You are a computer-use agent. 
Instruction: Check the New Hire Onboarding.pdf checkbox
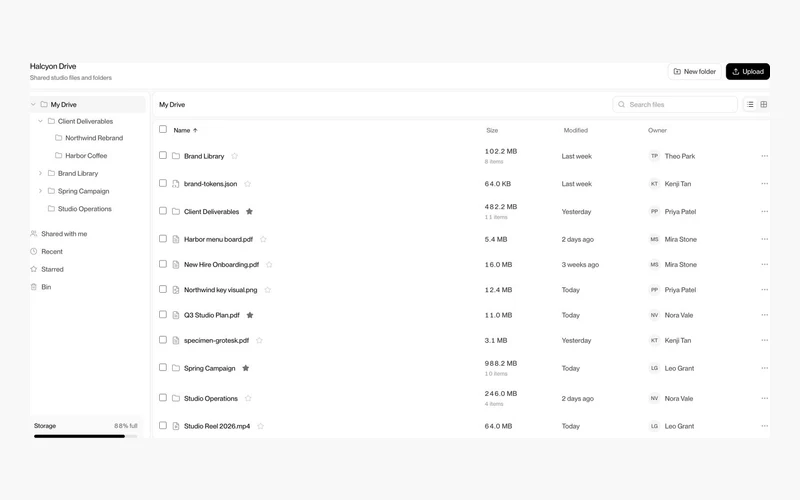163,264
